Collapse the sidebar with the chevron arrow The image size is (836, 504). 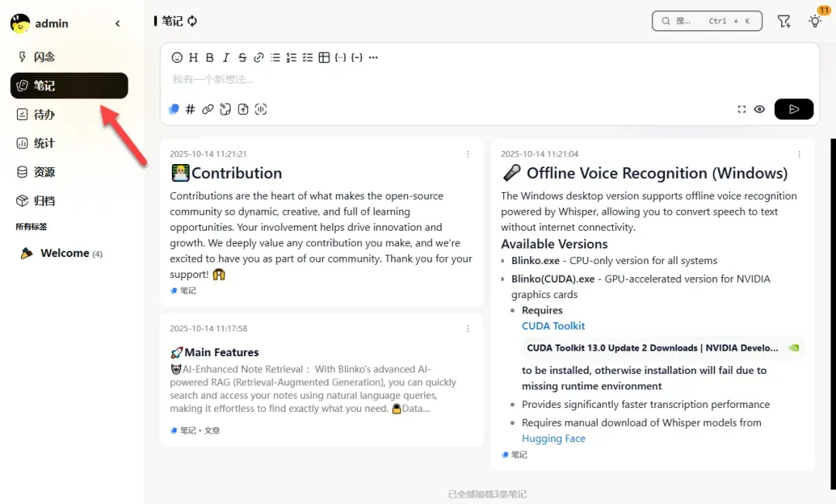118,23
